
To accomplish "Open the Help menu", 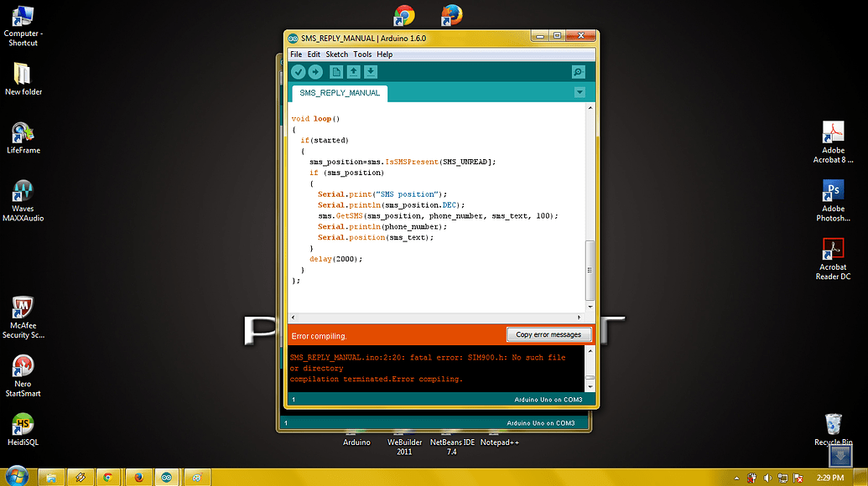I will (x=385, y=54).
